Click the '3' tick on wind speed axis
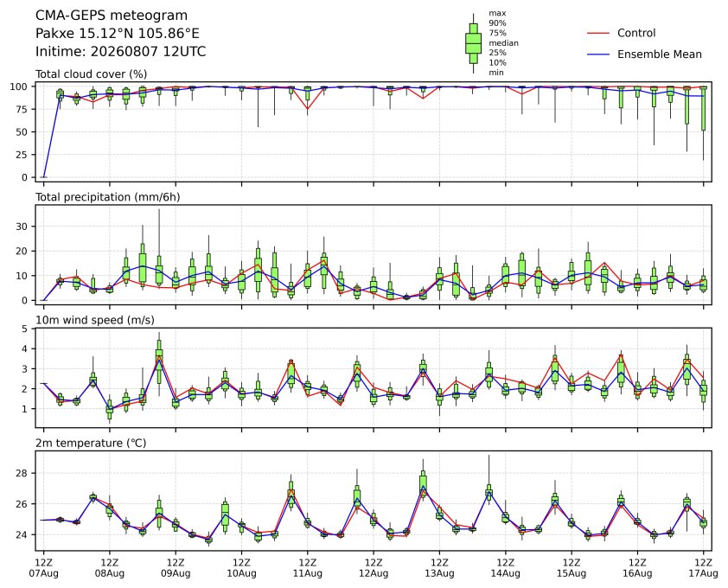 point(25,368)
